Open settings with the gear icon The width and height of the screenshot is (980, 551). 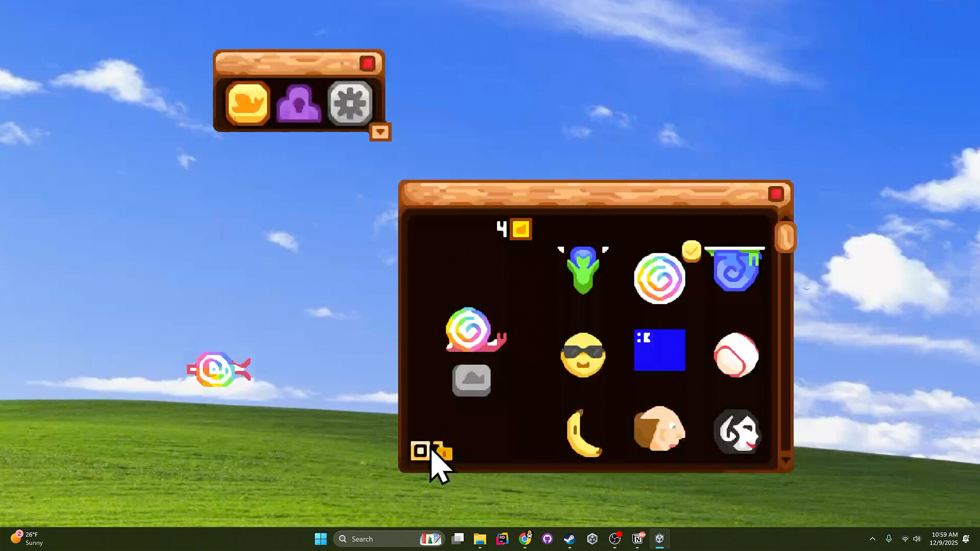350,102
